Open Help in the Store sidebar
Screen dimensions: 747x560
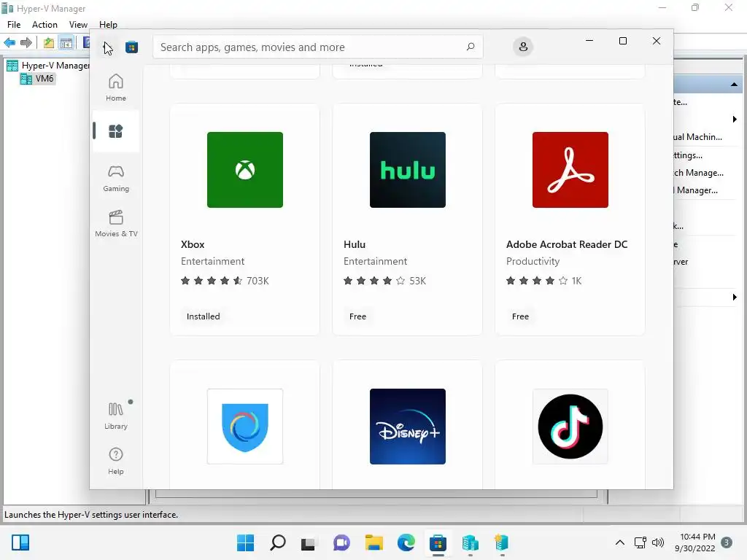tap(116, 461)
